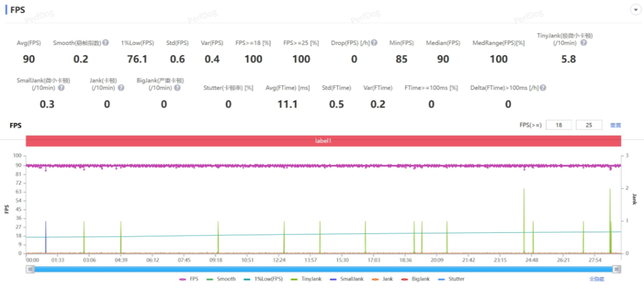Screen dimensions: 644x289
Task: Click the Smooth value 0.2
Action: coord(81,59)
